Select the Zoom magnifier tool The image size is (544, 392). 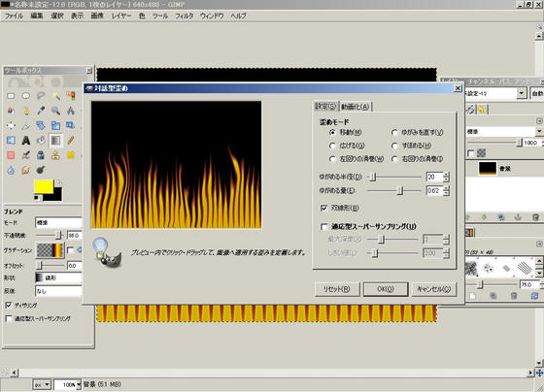coord(55,111)
